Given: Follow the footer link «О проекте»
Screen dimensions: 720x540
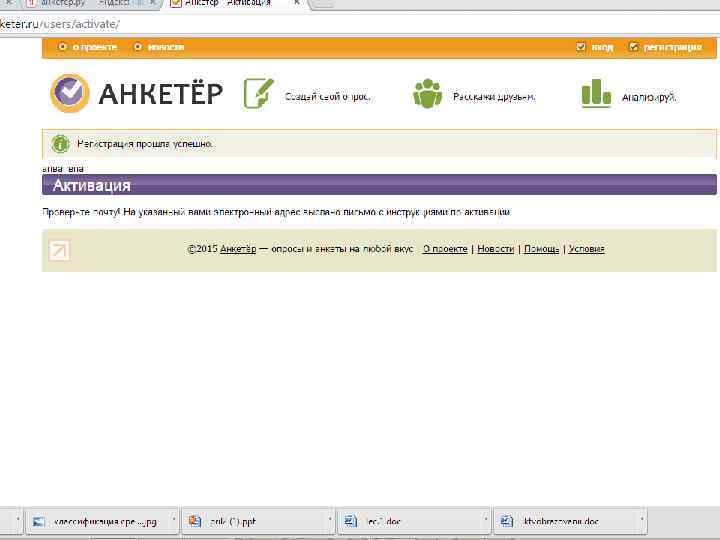Looking at the screenshot, I should pos(445,249).
